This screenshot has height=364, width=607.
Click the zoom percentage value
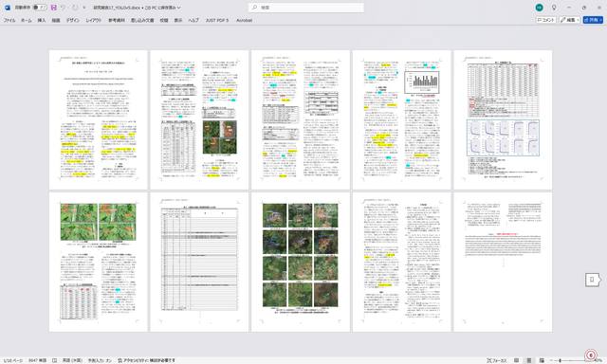598,360
